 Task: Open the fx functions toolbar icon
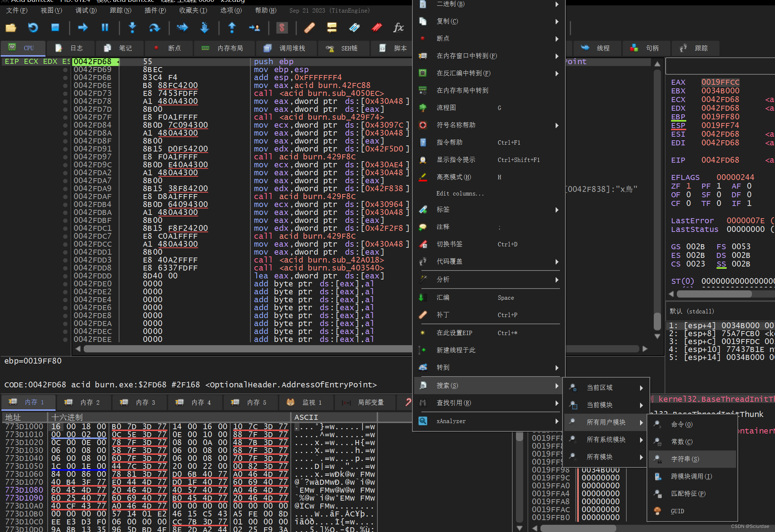(398, 27)
